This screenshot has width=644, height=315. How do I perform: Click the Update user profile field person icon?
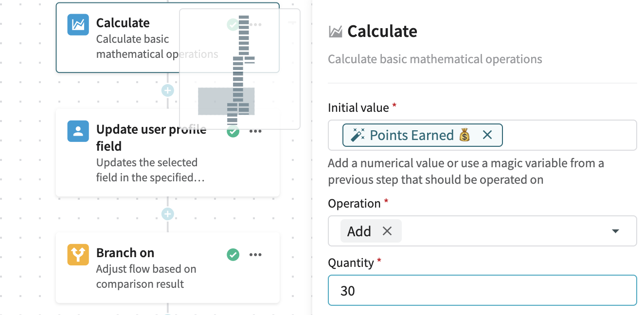[x=78, y=131]
